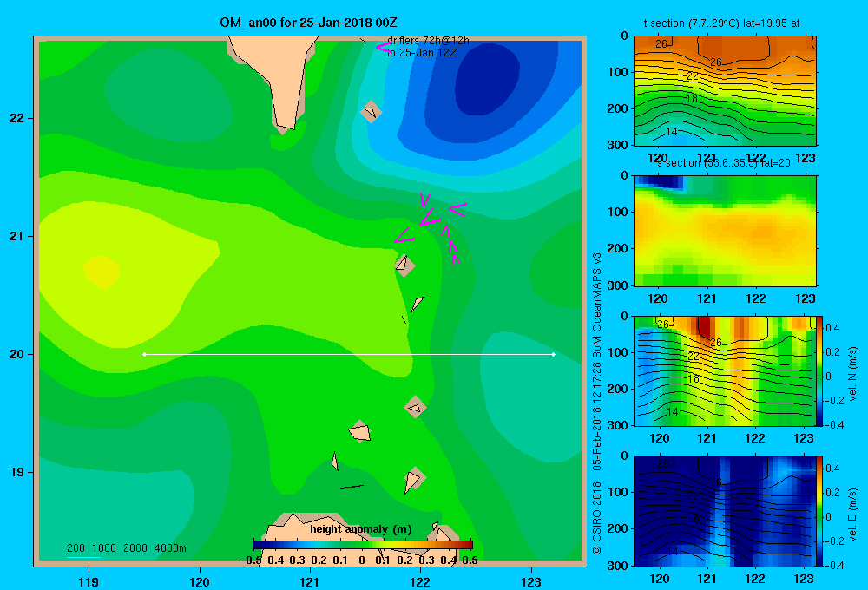Click the east endpoint of the white section line
The width and height of the screenshot is (868, 590).
coord(553,354)
